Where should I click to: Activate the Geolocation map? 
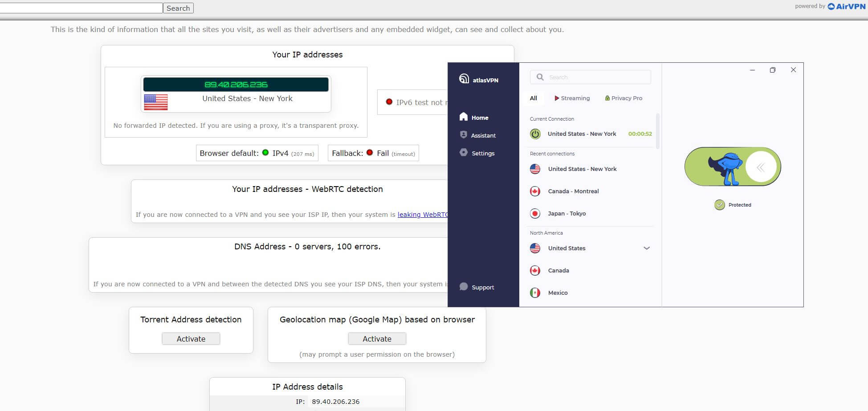point(377,338)
